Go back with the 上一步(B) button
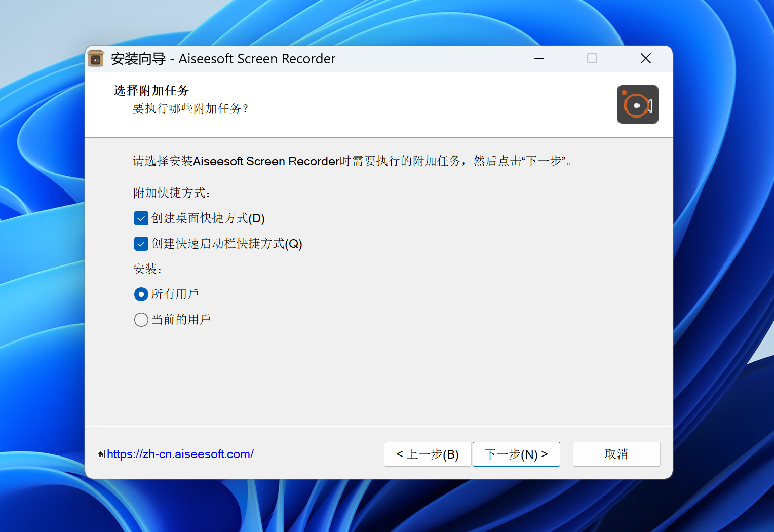 click(x=428, y=454)
